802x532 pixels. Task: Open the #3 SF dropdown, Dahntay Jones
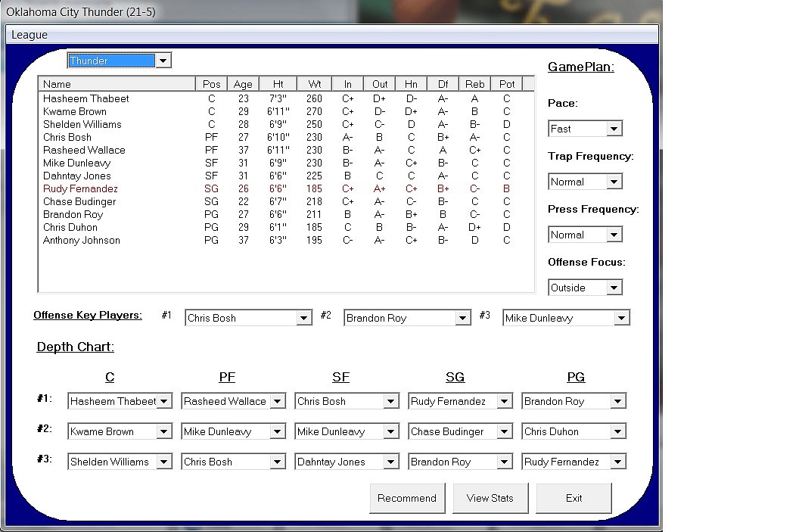(x=347, y=462)
